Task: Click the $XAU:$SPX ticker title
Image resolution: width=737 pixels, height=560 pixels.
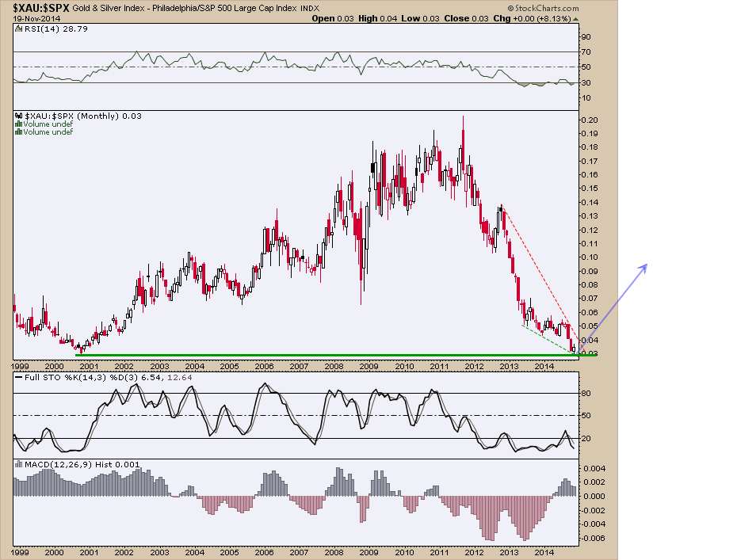Action: click(x=41, y=8)
